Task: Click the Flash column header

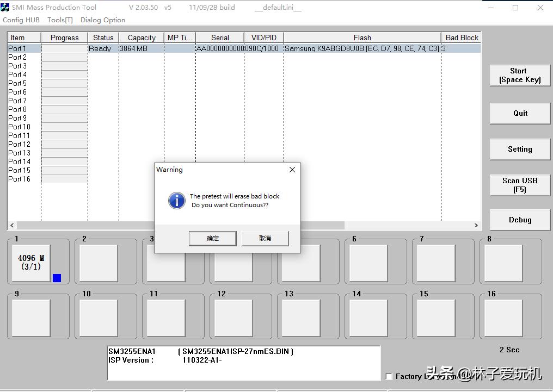Action: point(362,38)
